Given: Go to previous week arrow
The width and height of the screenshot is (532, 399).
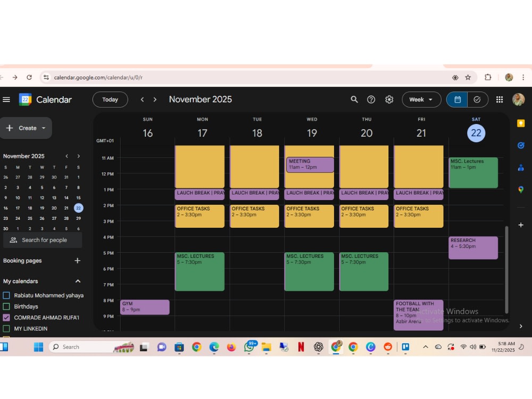Looking at the screenshot, I should pos(142,99).
